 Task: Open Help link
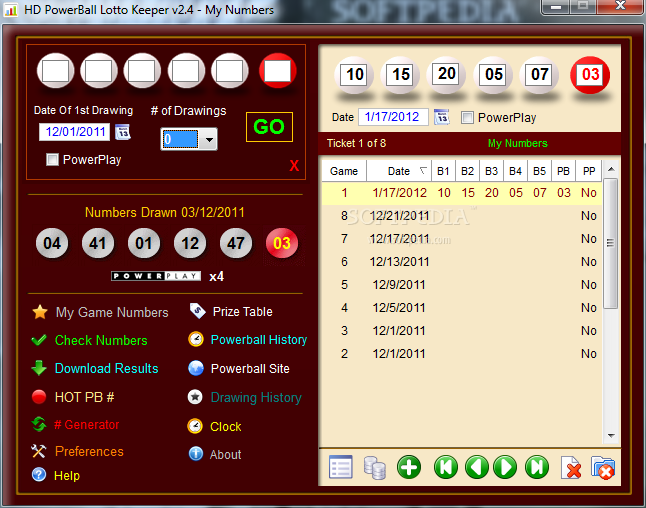[x=67, y=476]
